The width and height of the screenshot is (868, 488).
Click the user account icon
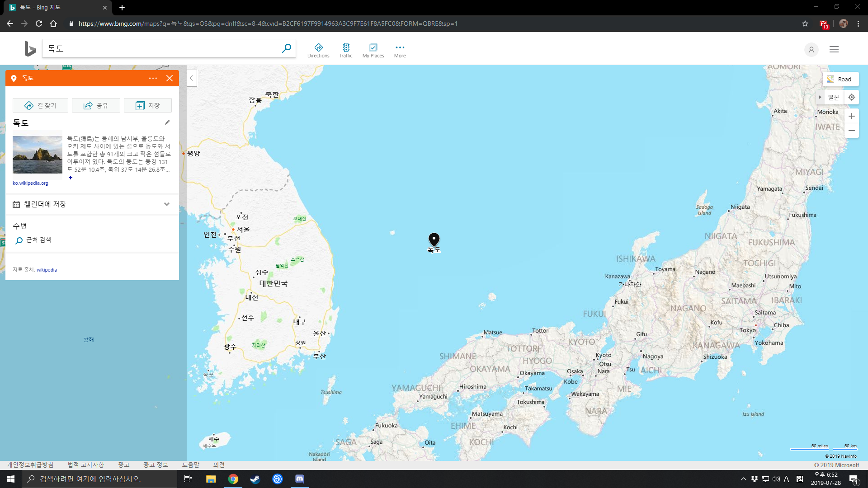point(811,49)
